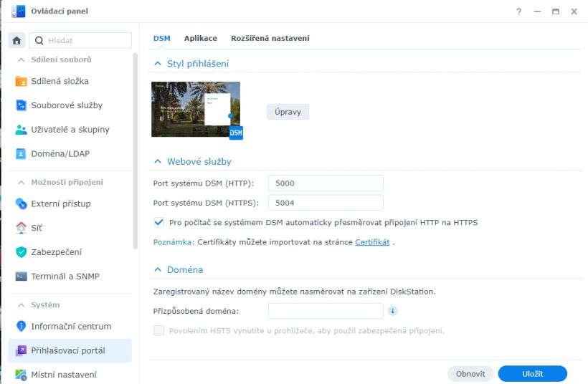
Task: Open Externí přístup icon
Action: (22, 203)
